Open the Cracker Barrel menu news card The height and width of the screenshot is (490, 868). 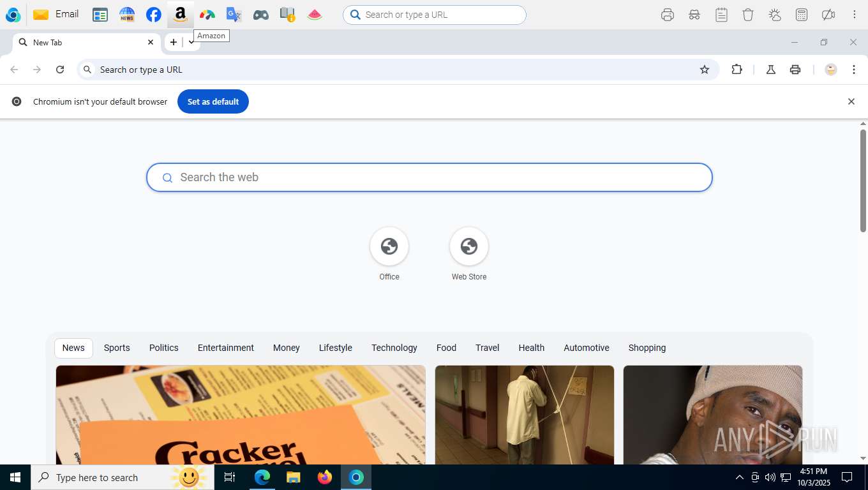coord(241,415)
